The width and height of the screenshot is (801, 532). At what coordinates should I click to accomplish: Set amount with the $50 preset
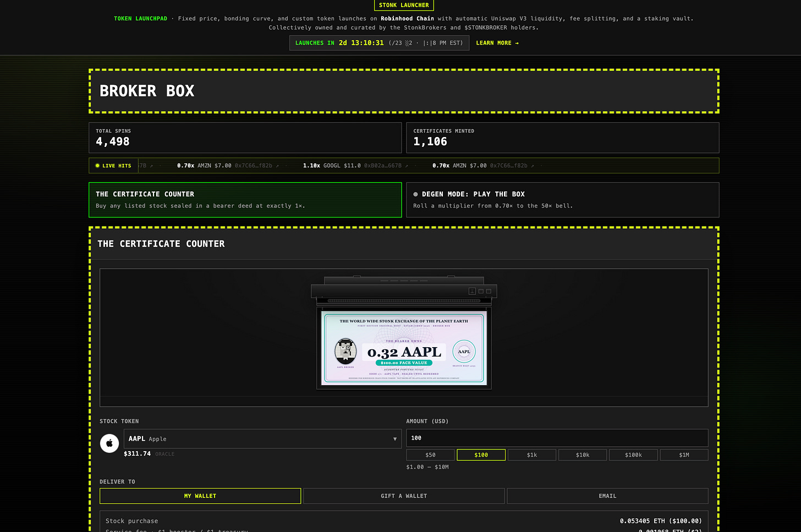tap(430, 455)
